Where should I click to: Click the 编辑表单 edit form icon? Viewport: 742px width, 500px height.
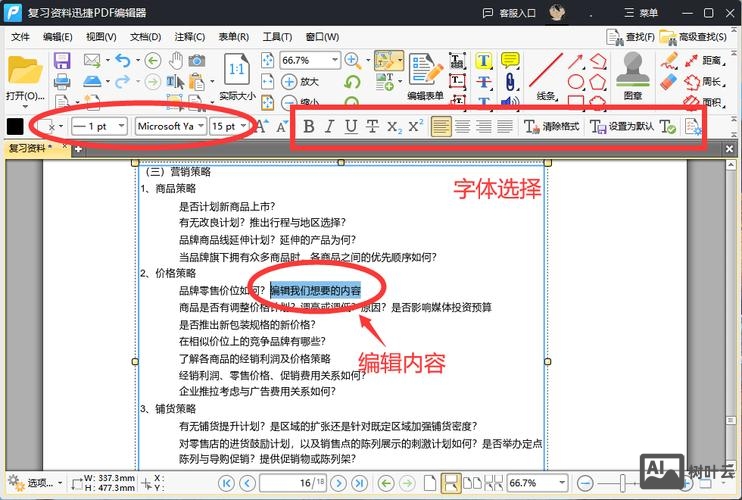click(425, 77)
